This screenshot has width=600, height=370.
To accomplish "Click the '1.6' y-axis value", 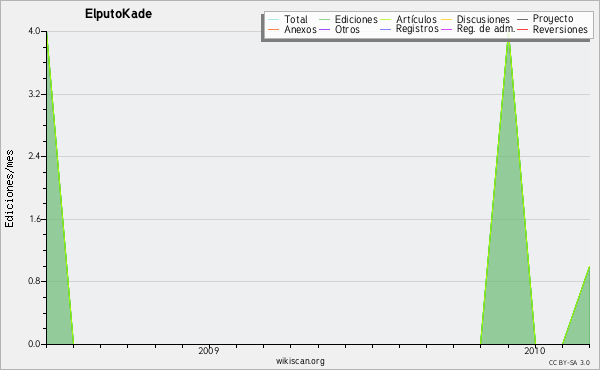I will click(34, 219).
